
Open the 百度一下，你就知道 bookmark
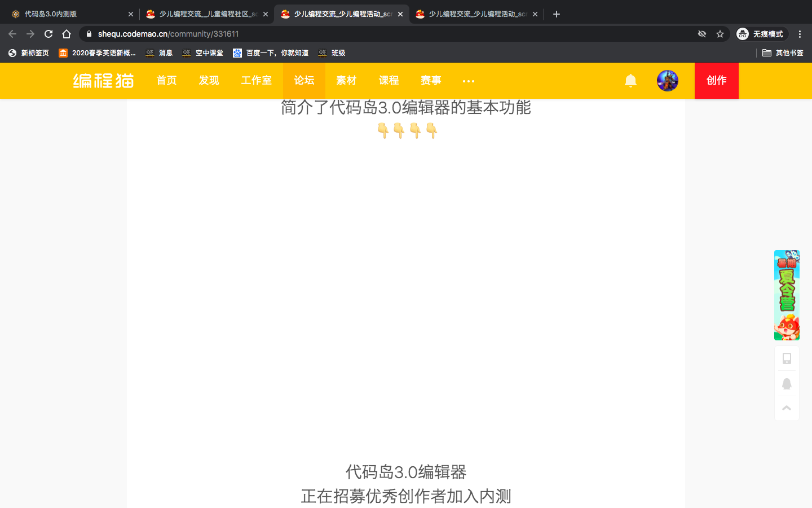point(271,53)
